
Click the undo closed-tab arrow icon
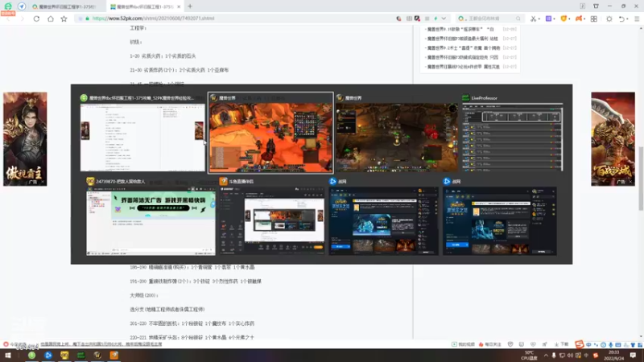(621, 19)
